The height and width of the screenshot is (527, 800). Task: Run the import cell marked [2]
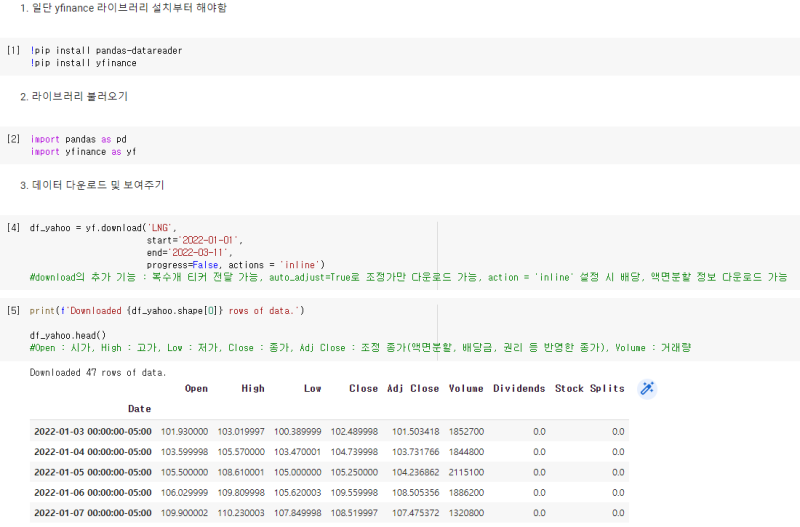coord(14,139)
